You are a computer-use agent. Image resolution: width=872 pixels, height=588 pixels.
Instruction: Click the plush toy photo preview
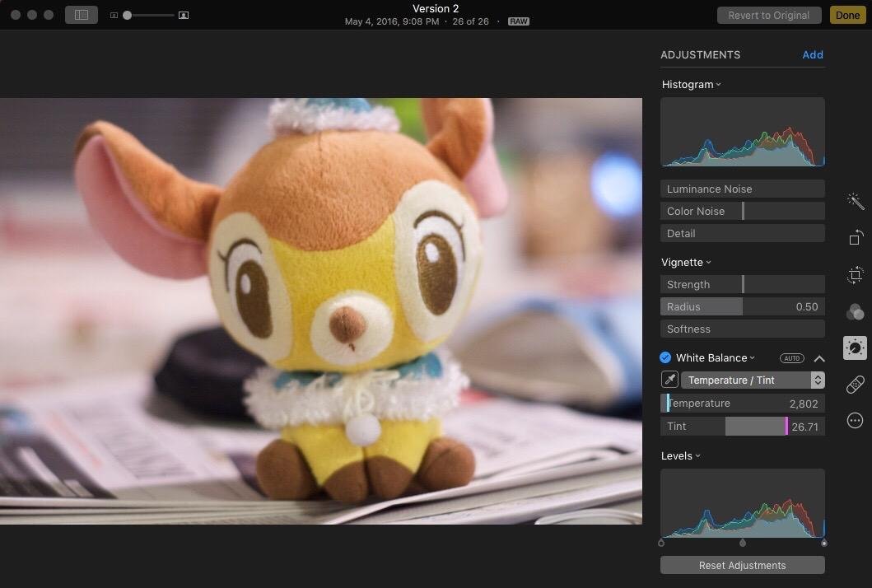click(x=321, y=311)
